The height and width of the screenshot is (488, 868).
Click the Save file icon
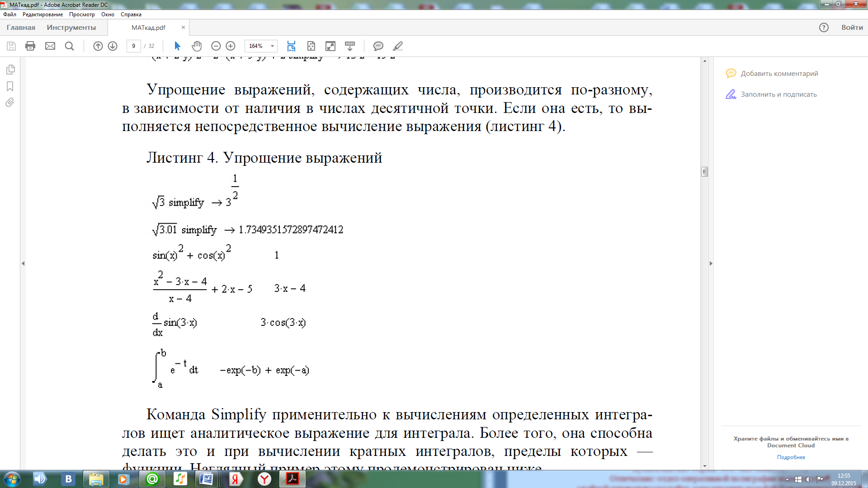coord(11,46)
